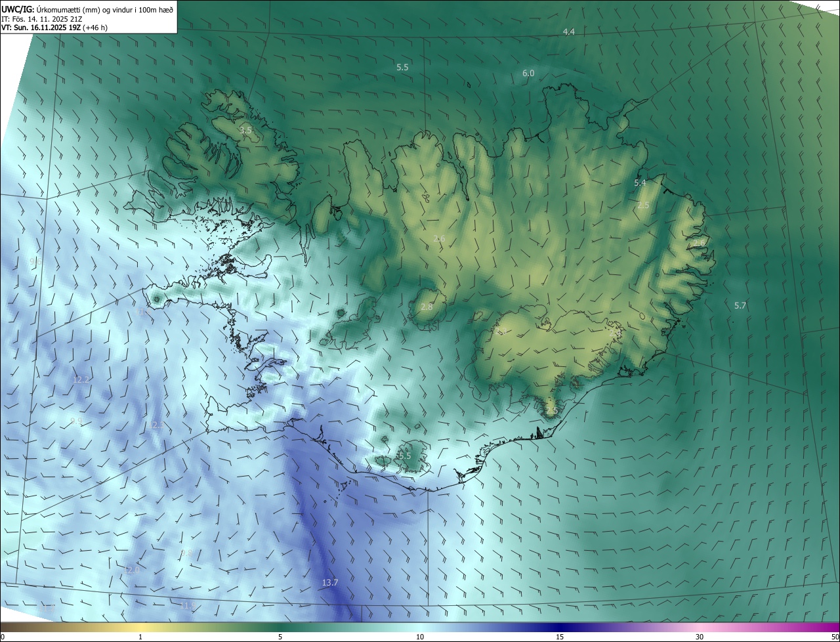
Task: Click the title text "Úrkomumætti (mm) og vindur í 100m hæð"
Action: pyautogui.click(x=106, y=9)
